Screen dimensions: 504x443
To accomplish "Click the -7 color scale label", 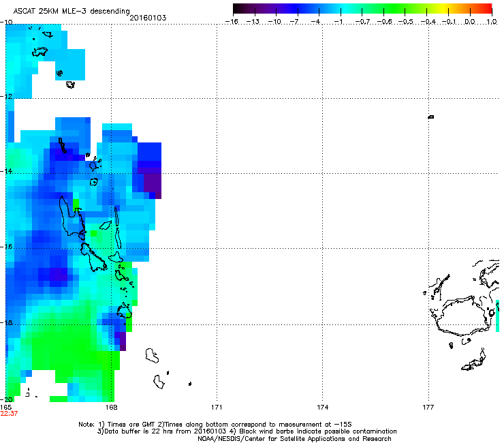I will point(294,22).
